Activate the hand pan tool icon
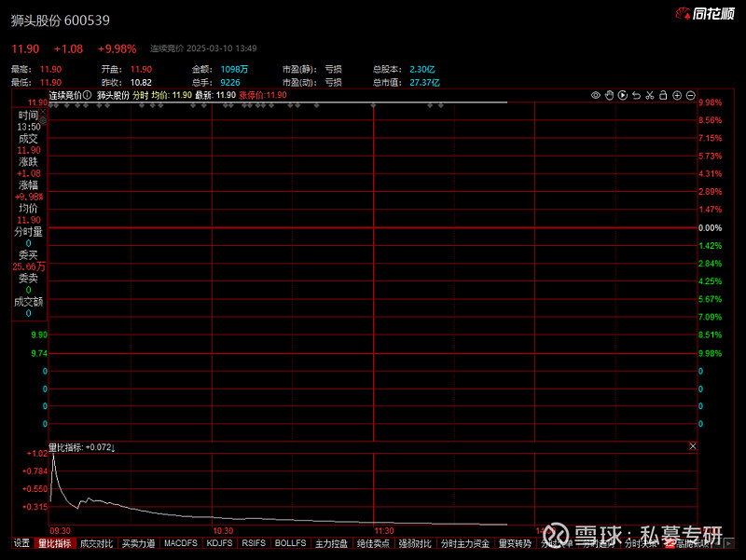 610,96
